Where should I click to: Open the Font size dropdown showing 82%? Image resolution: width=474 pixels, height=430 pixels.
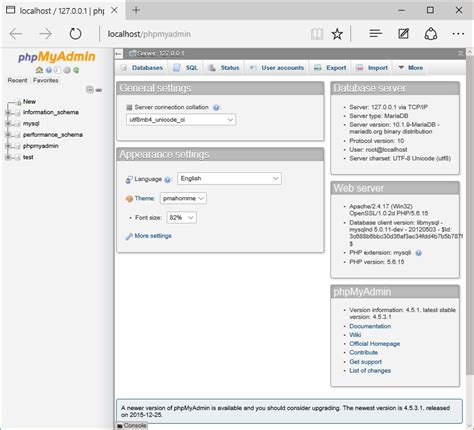point(181,218)
